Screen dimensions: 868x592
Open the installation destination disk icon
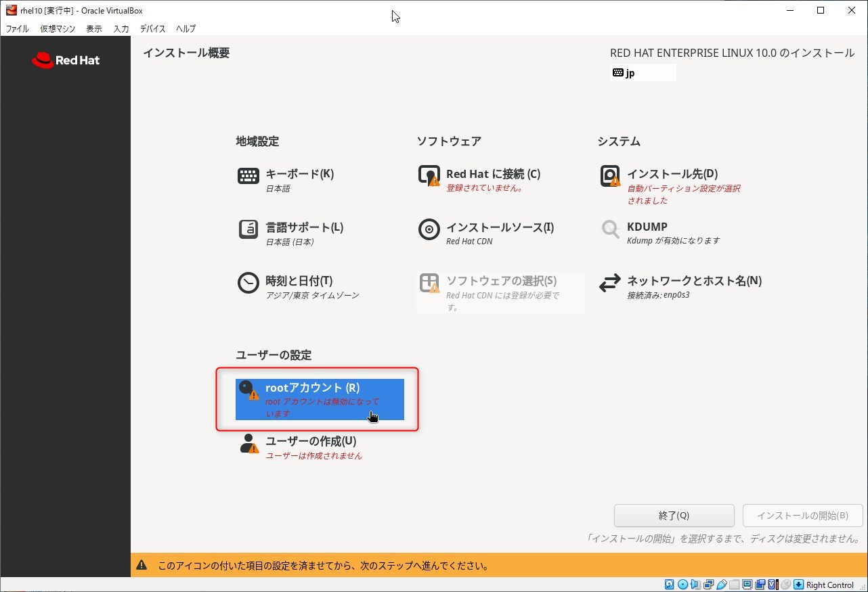[x=610, y=176]
